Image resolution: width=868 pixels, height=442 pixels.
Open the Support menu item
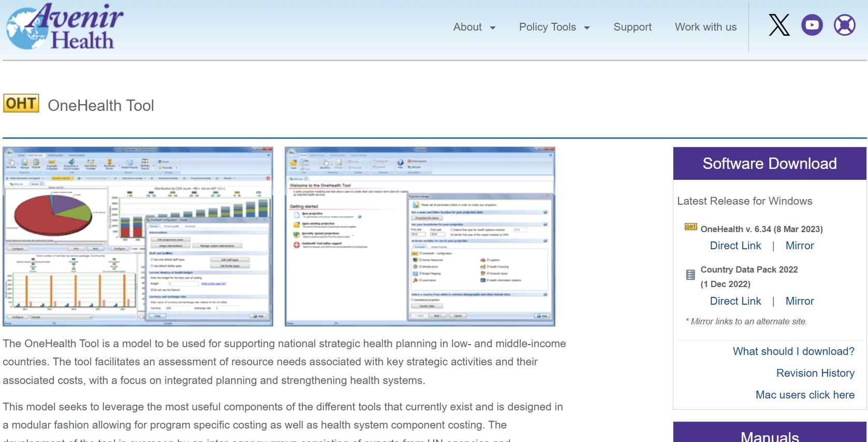click(x=632, y=27)
